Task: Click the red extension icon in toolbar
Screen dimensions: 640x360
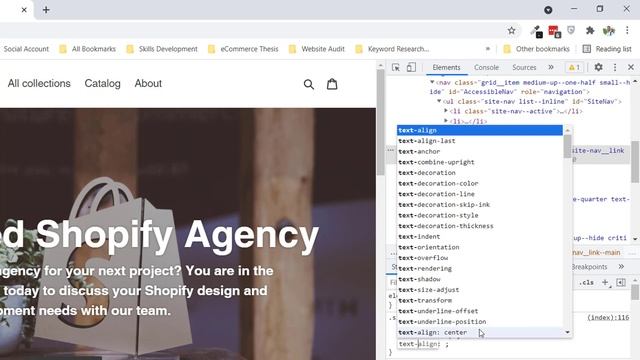Action: point(554,31)
